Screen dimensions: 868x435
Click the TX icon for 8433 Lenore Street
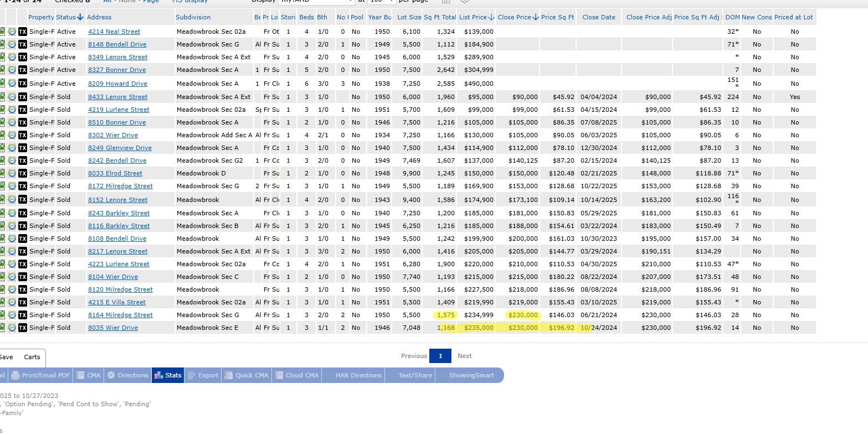22,97
